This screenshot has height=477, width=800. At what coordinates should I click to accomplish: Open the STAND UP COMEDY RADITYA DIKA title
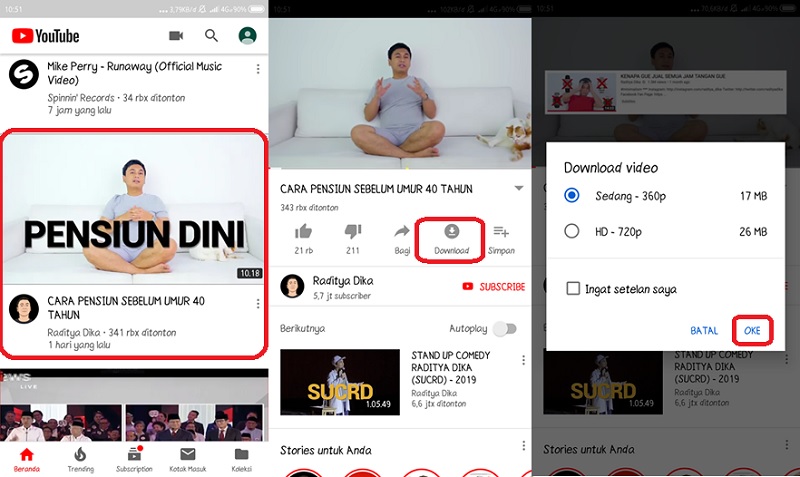pos(451,367)
